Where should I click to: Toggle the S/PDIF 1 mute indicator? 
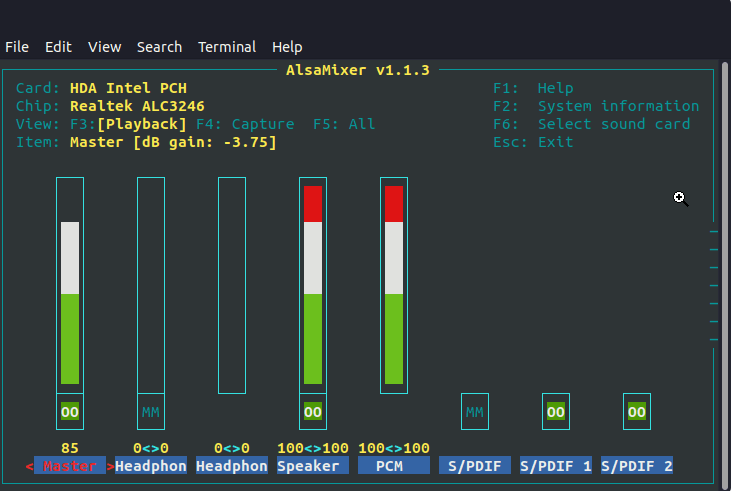(x=556, y=412)
